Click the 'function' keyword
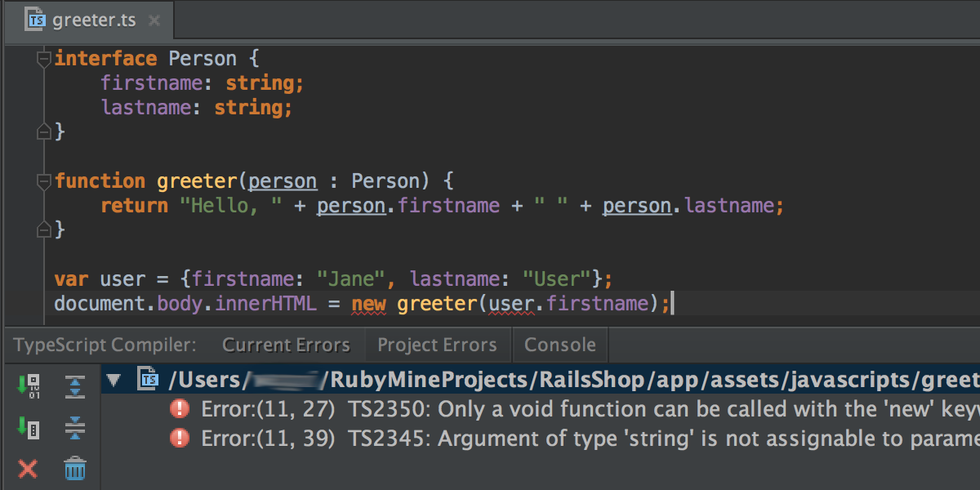This screenshot has height=490, width=980. click(x=100, y=181)
